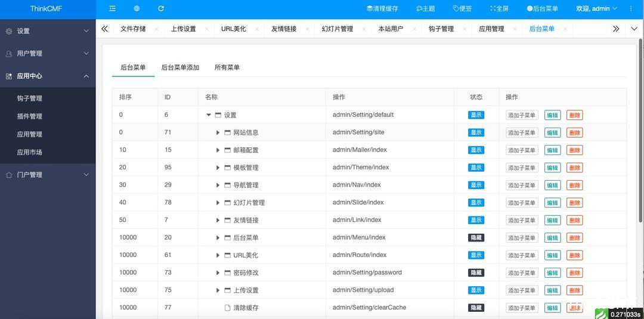Open tab options dropdown arrow
The width and height of the screenshot is (644, 319).
634,29
